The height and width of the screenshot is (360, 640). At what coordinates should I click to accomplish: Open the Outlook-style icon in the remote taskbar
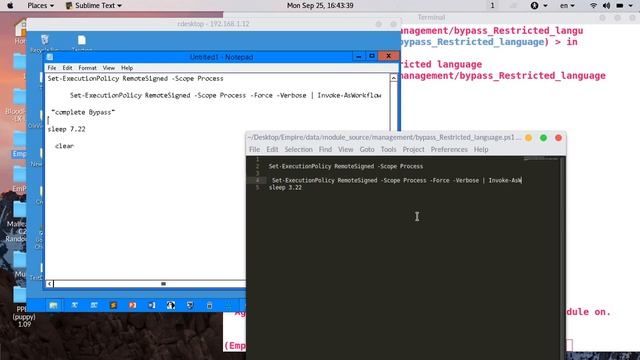coord(151,305)
